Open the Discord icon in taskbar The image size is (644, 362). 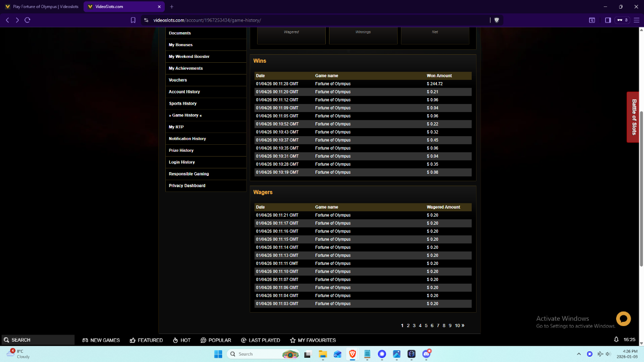point(427,354)
